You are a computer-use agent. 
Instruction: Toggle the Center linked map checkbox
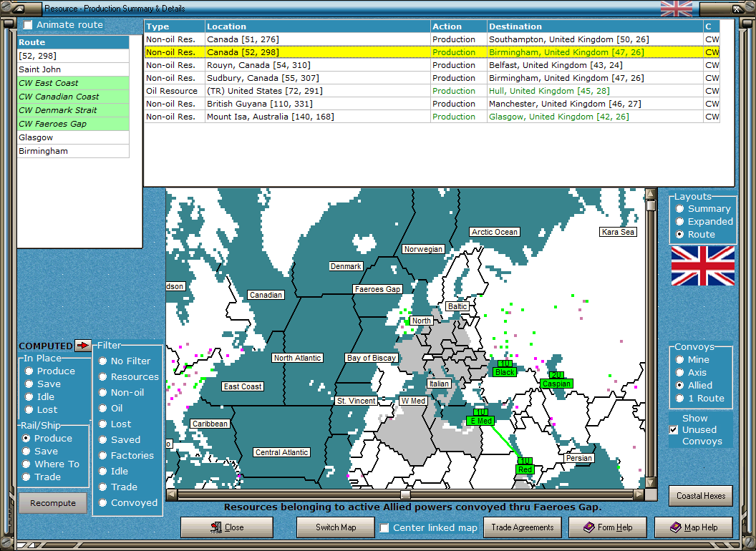384,528
